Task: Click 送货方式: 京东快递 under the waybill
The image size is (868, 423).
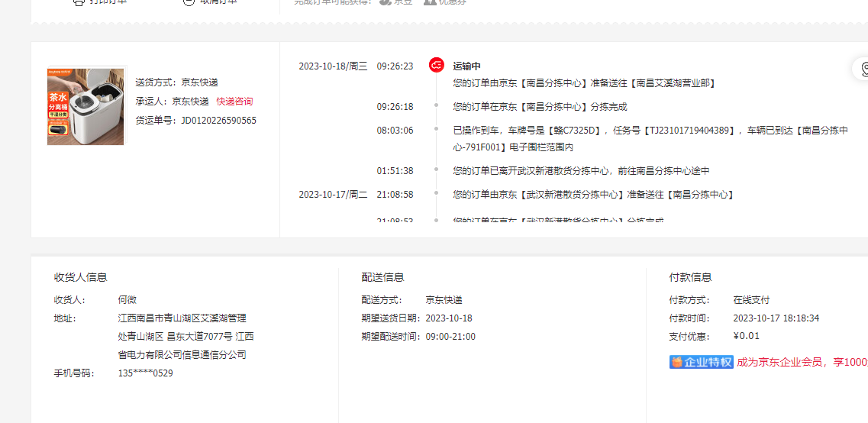Action: click(176, 82)
